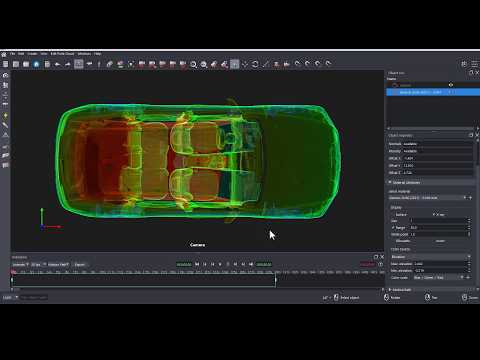Click the last curved arrow icon in the toolbar

328,63
